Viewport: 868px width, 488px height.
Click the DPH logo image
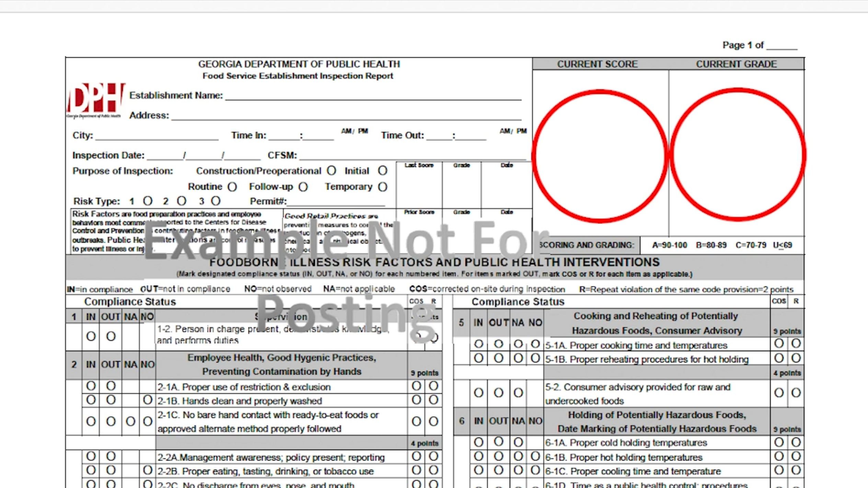click(95, 100)
